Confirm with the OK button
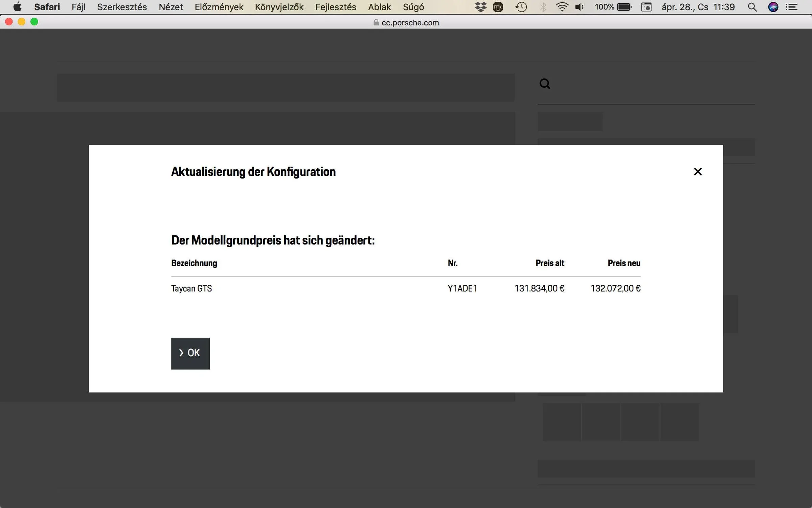This screenshot has height=508, width=812. [190, 353]
